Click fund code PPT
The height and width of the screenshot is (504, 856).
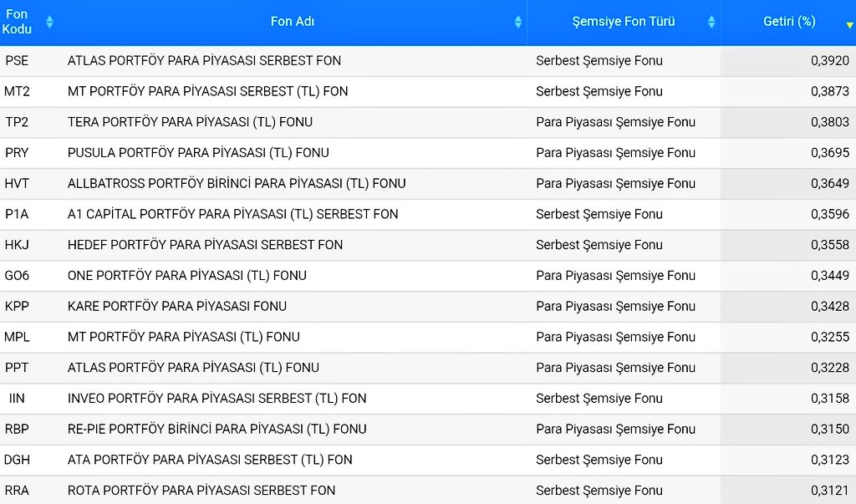coord(17,368)
